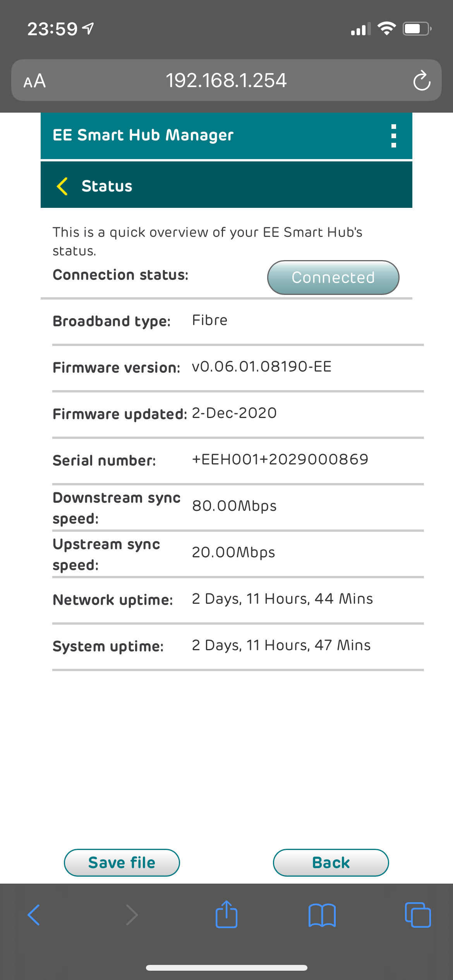This screenshot has width=453, height=980.
Task: Open the AA reader text-size menu
Action: tap(34, 81)
